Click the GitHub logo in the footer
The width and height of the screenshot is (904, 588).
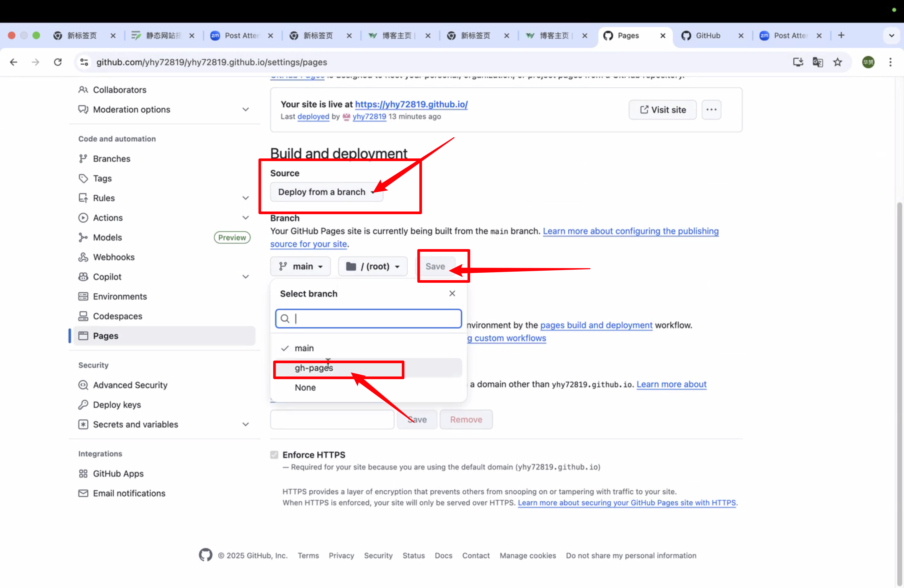[x=206, y=555]
